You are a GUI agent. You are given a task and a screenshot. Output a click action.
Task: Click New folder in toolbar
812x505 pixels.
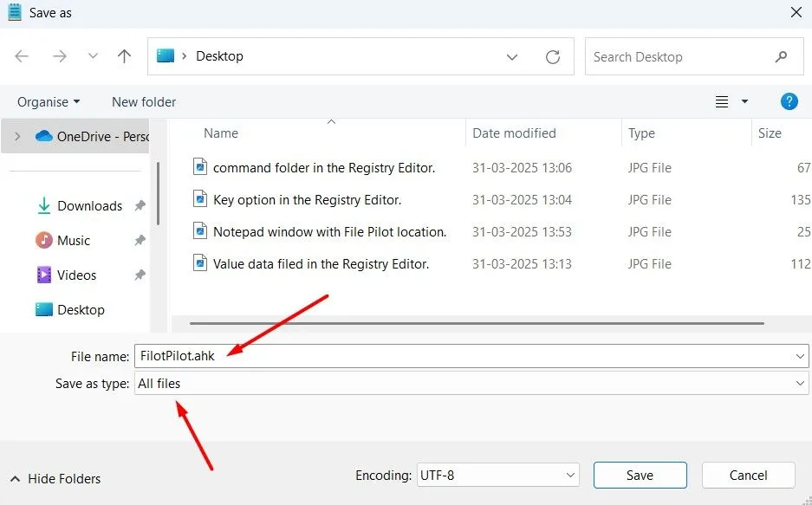click(144, 102)
